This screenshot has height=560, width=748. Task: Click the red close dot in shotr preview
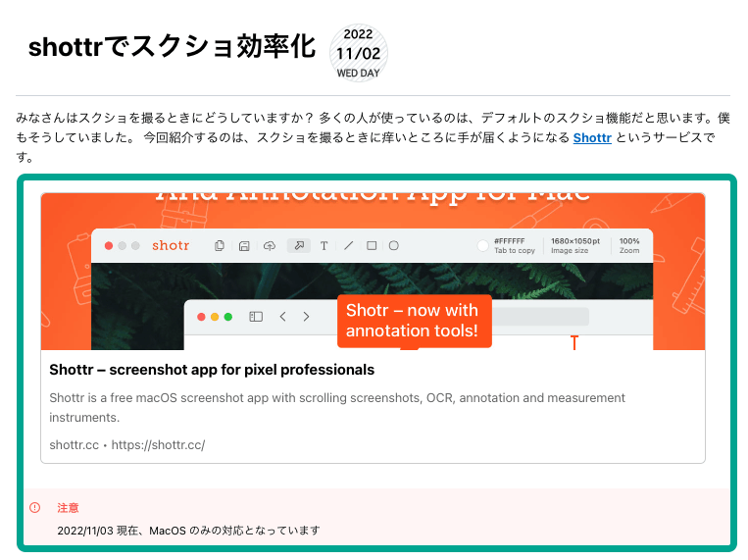(x=109, y=246)
